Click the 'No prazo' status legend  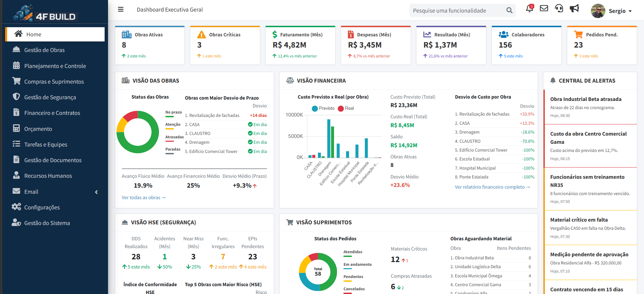tap(174, 114)
